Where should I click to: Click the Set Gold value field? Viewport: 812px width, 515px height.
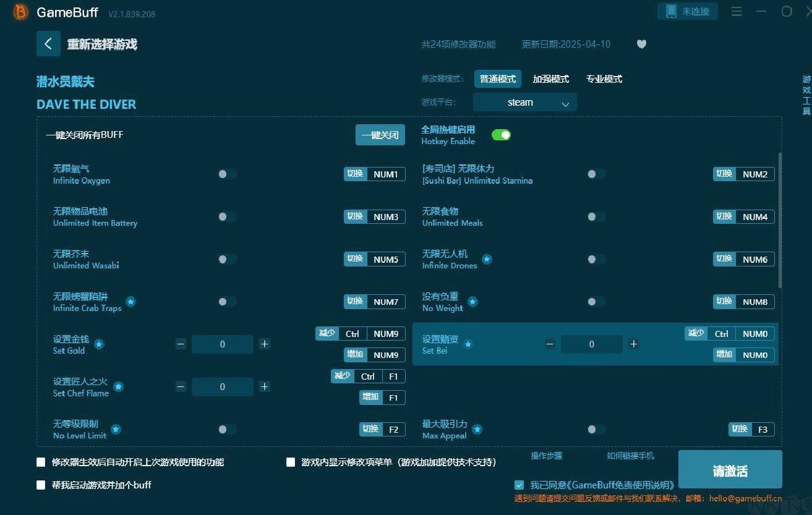(223, 344)
